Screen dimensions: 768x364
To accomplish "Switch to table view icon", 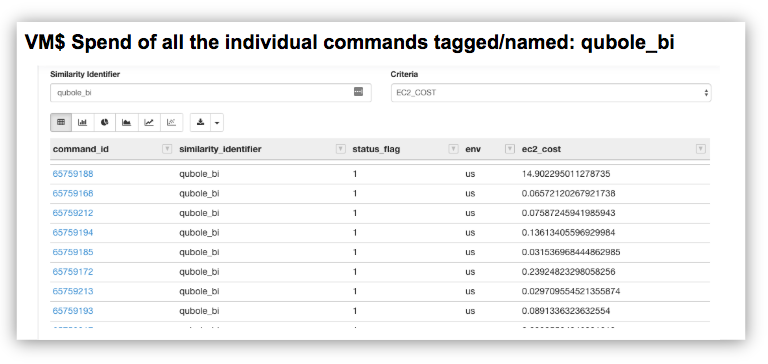I will [x=61, y=122].
